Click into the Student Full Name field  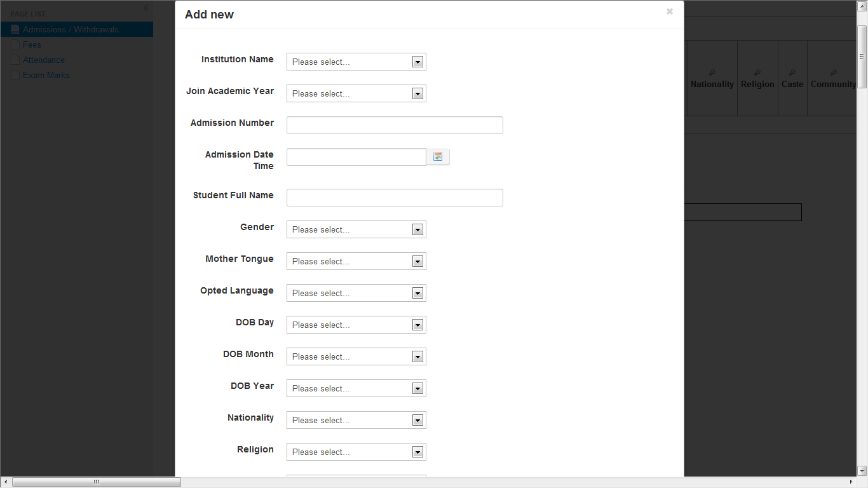click(395, 198)
